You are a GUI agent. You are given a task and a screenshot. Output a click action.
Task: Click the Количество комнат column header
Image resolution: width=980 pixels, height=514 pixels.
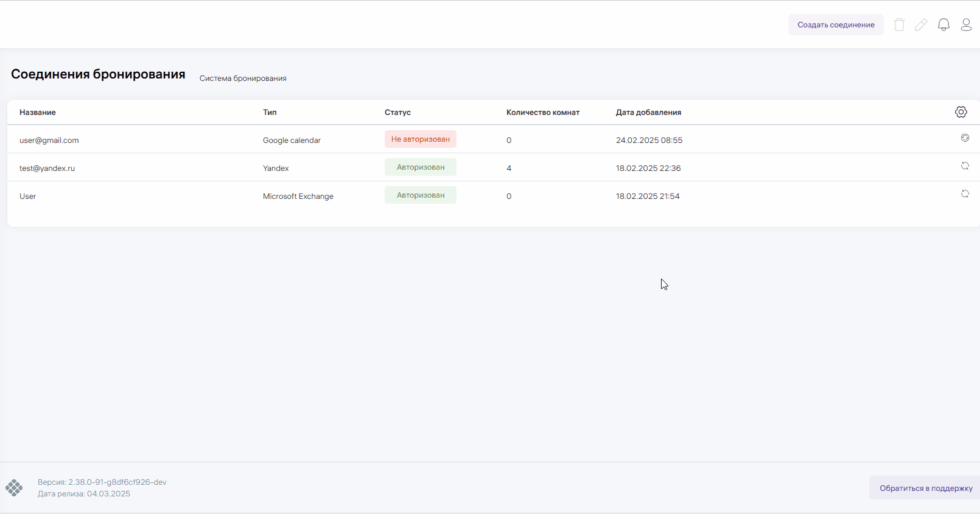point(542,113)
